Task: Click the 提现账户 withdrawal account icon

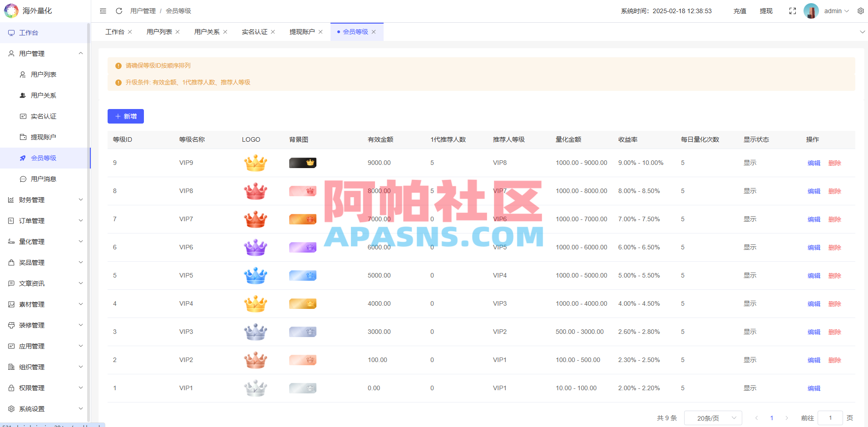Action: point(23,137)
